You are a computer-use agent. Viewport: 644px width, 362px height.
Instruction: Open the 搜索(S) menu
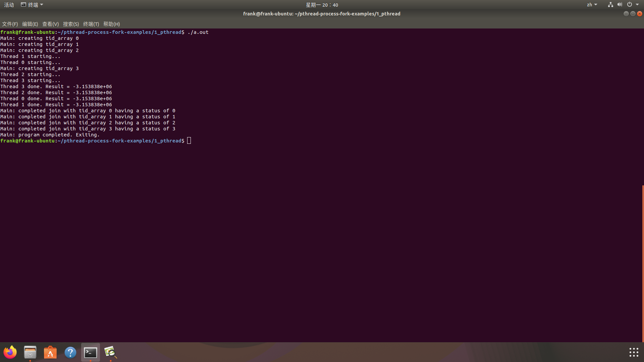click(71, 24)
